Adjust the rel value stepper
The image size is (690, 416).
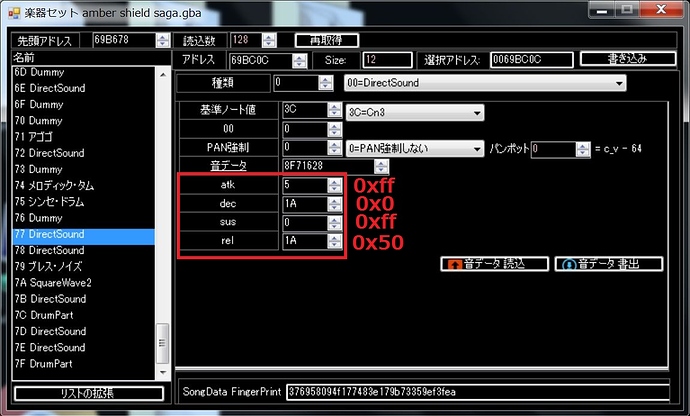tap(334, 241)
